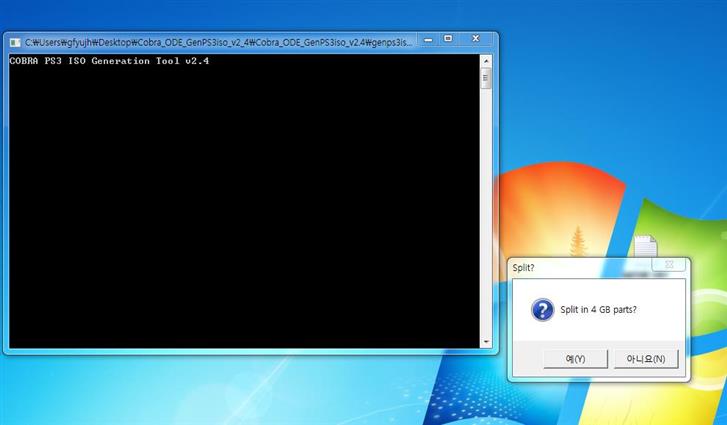Click the "Split in 4 GB parts?" message
Viewport: 727px width, 425px height.
click(598, 310)
